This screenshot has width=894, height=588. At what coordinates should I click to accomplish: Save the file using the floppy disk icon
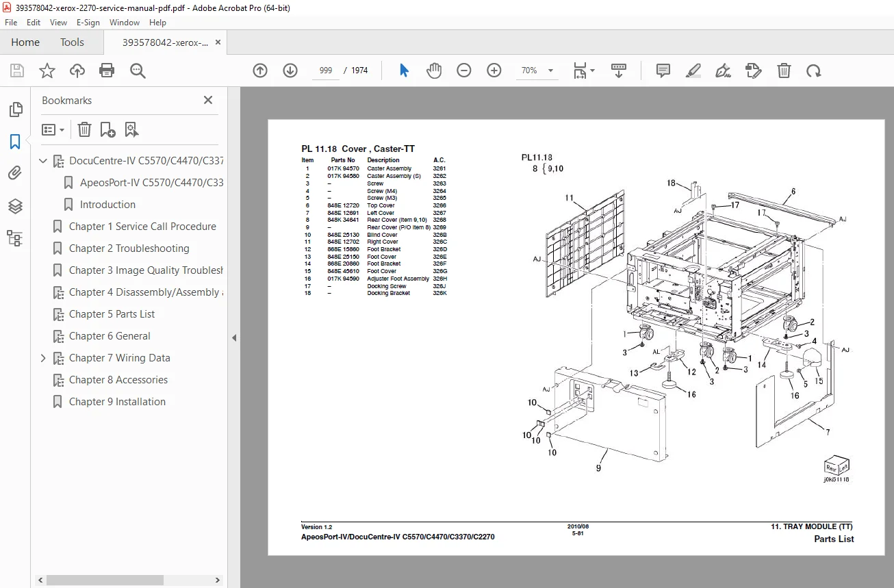[x=17, y=71]
